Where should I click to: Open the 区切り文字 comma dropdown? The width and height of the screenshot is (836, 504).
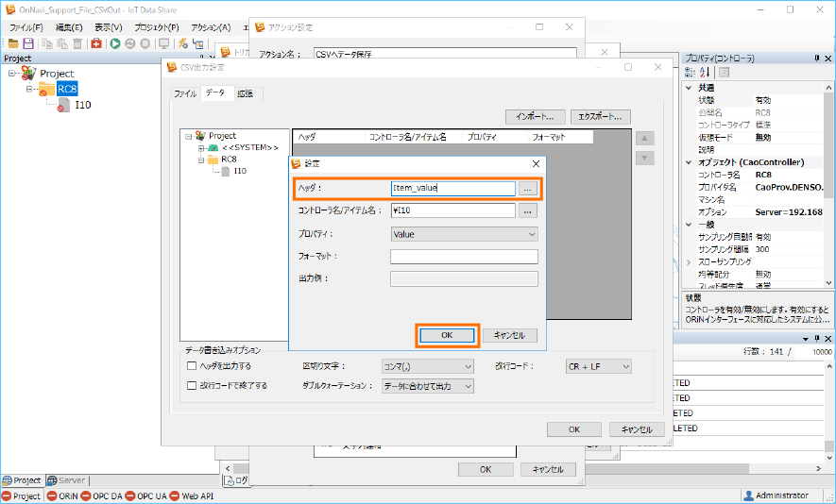tap(427, 366)
